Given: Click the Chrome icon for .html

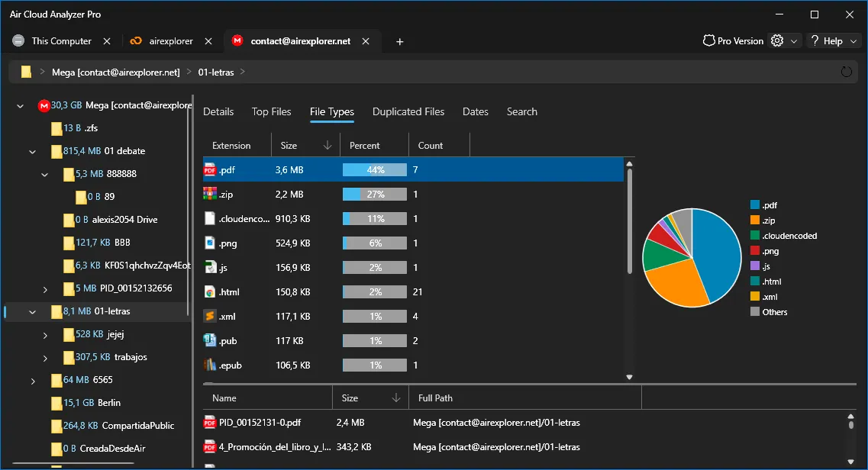Looking at the screenshot, I should [x=210, y=291].
